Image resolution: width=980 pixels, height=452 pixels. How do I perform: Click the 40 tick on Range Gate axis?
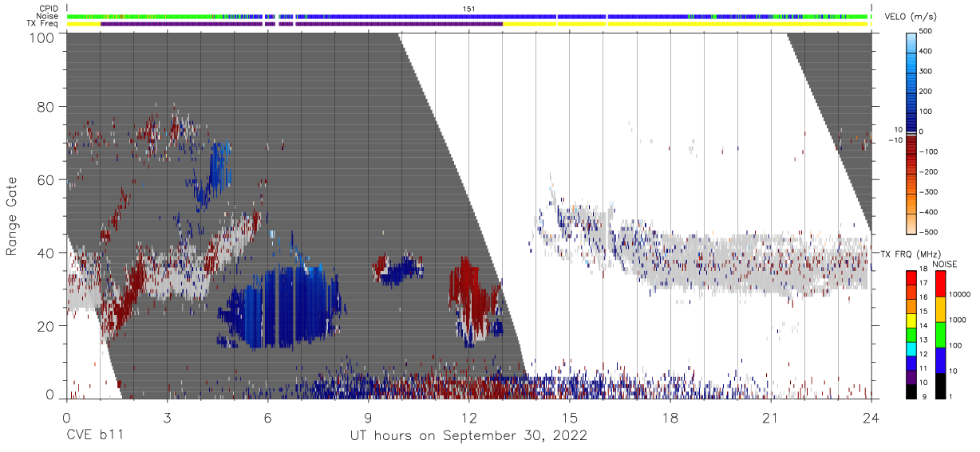click(47, 253)
